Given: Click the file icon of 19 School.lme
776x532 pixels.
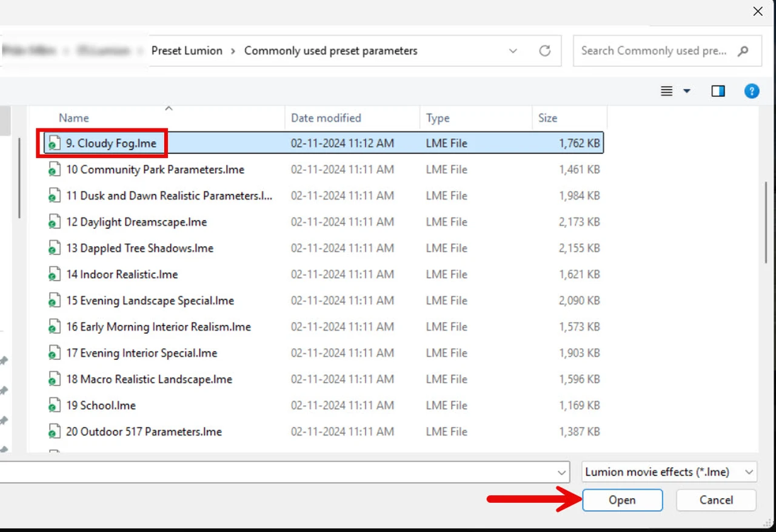Looking at the screenshot, I should tap(54, 405).
